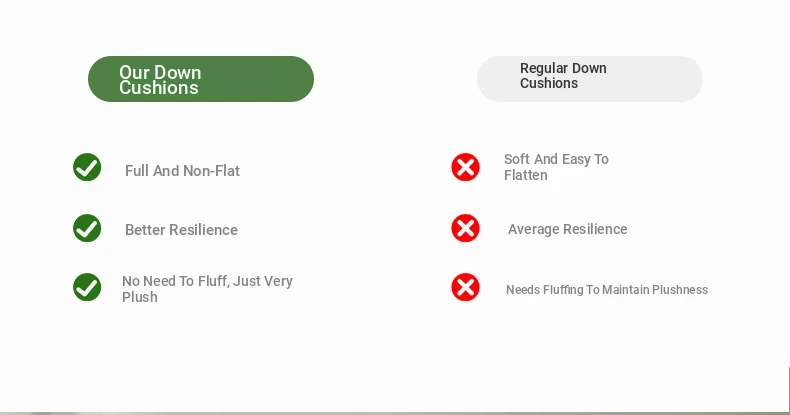
Task: Click the word Cushions in the gray header
Action: (x=549, y=83)
